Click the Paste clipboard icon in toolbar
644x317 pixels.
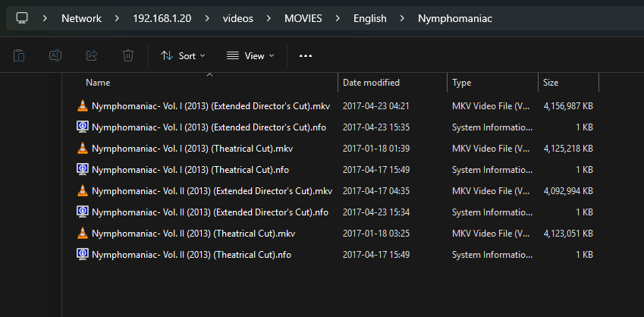point(19,55)
